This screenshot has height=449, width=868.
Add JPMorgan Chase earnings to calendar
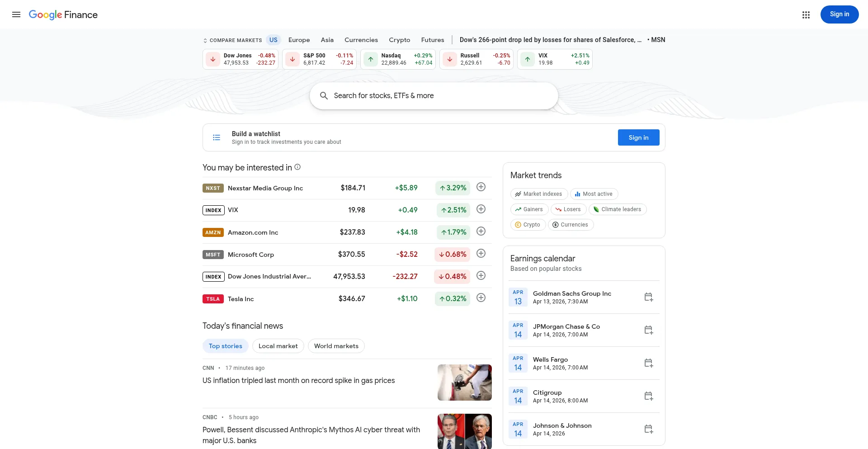(x=649, y=330)
